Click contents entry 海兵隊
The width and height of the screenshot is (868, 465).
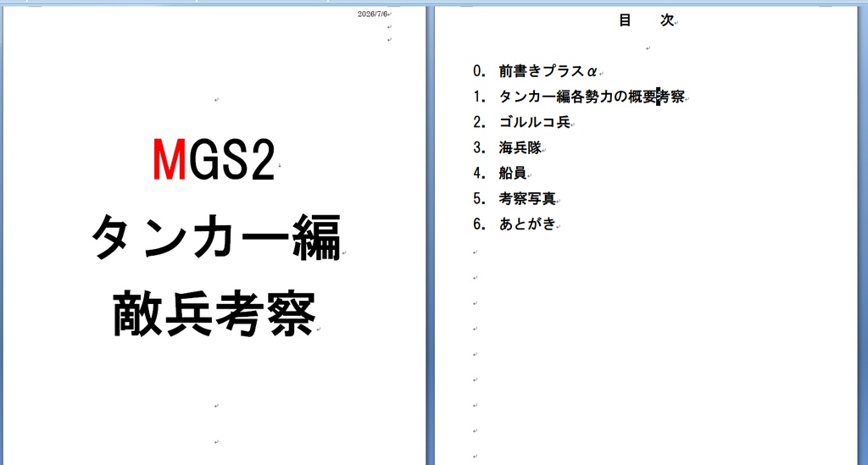click(520, 147)
